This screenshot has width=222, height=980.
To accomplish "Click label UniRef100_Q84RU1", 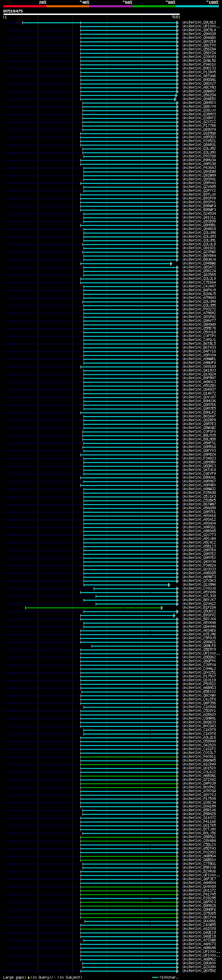I will point(199,145).
